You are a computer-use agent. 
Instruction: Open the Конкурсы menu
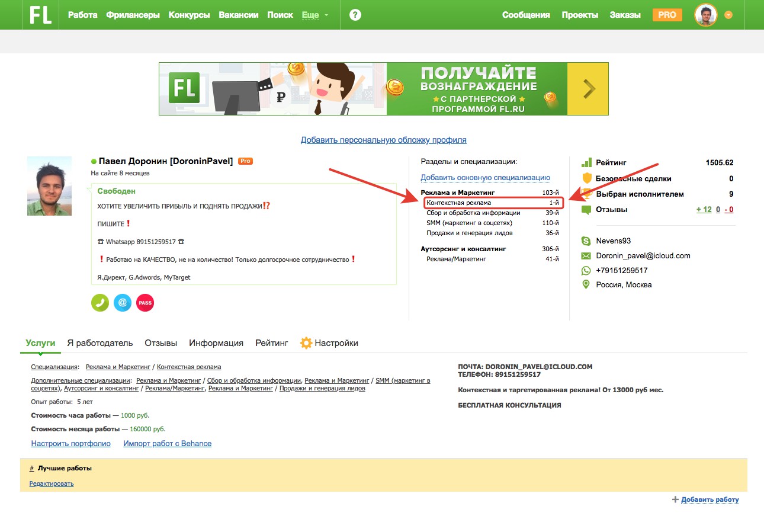pos(190,15)
